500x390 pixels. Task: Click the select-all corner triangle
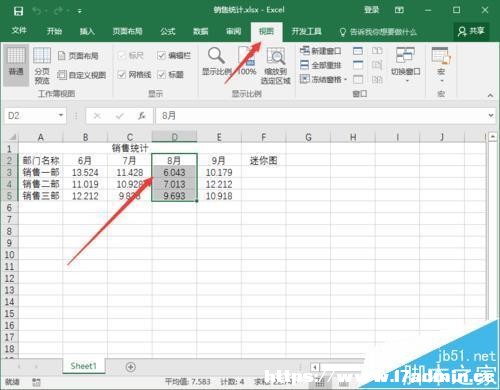(12, 137)
